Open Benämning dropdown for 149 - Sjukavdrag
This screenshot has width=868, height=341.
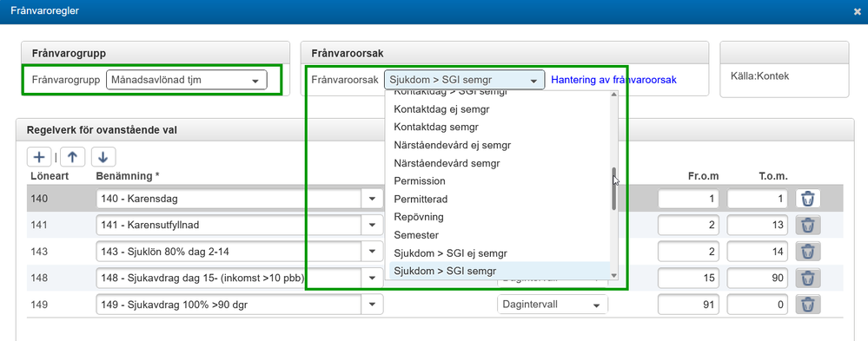click(x=372, y=304)
